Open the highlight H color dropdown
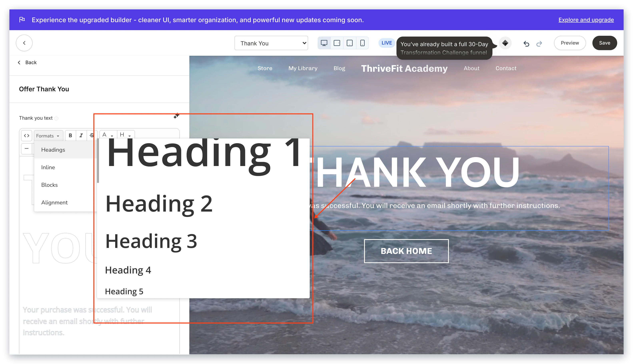The width and height of the screenshot is (633, 364). click(x=126, y=134)
